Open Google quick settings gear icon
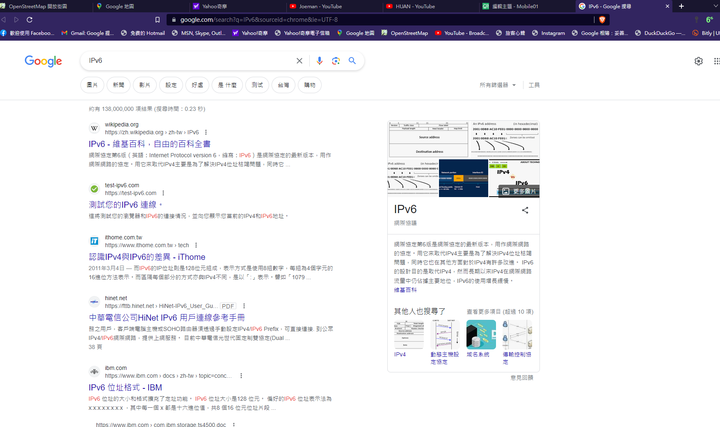The width and height of the screenshot is (720, 427). (698, 61)
